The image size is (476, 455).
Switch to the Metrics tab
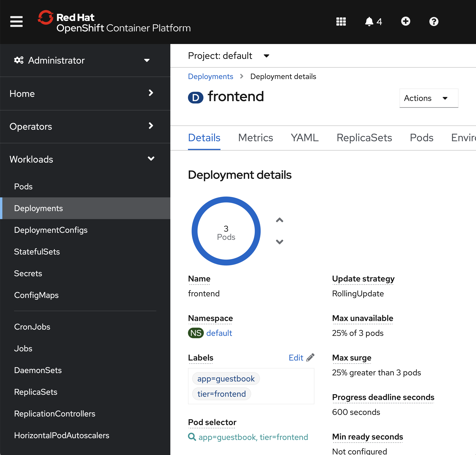click(x=256, y=138)
